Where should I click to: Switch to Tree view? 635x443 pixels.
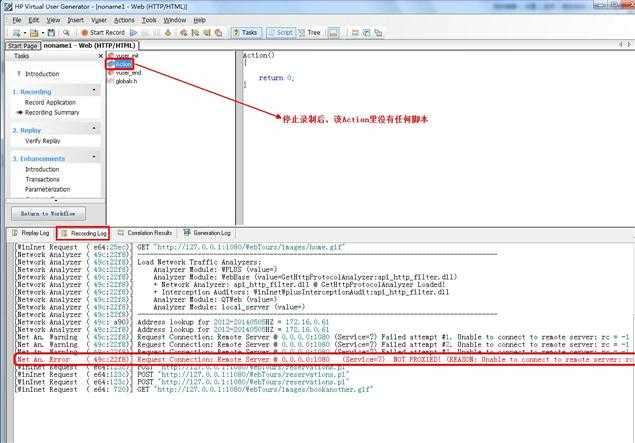[310, 32]
